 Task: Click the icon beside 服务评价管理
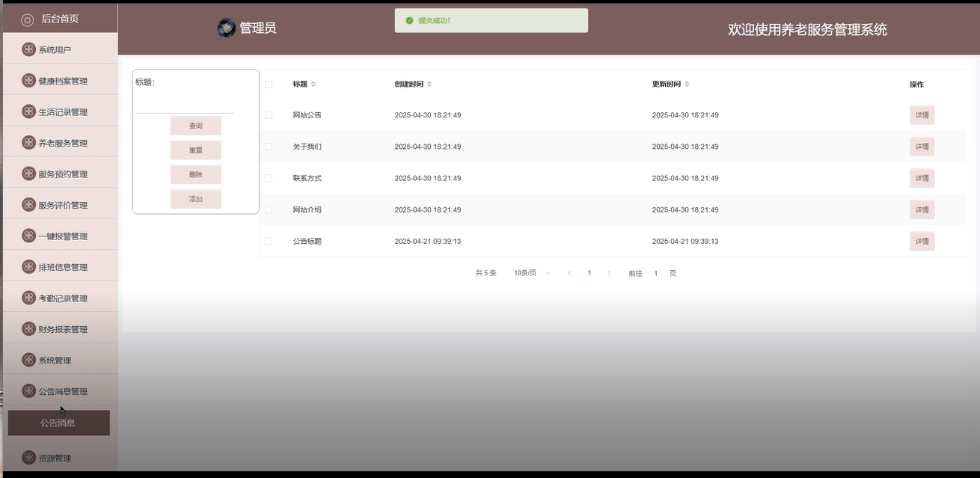(28, 204)
